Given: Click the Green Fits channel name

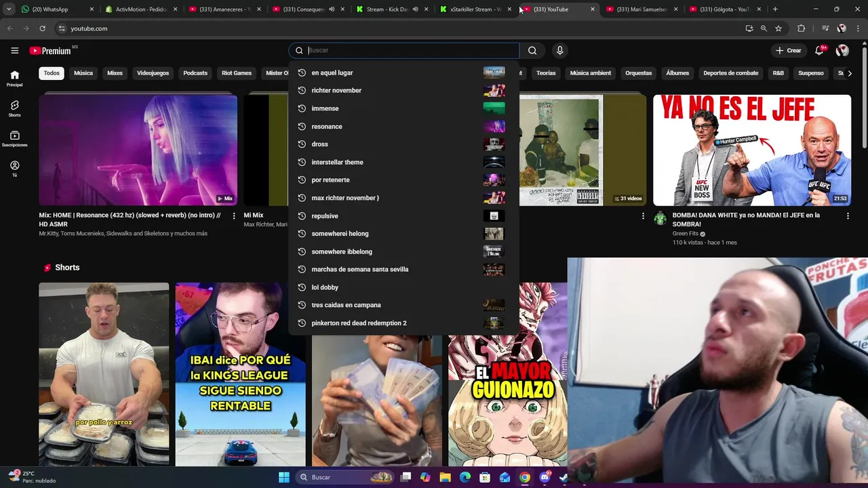Looking at the screenshot, I should pyautogui.click(x=685, y=234).
